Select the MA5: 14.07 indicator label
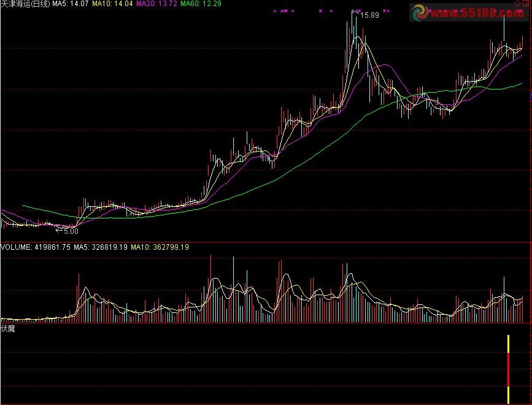The height and width of the screenshot is (405, 532). click(x=71, y=4)
